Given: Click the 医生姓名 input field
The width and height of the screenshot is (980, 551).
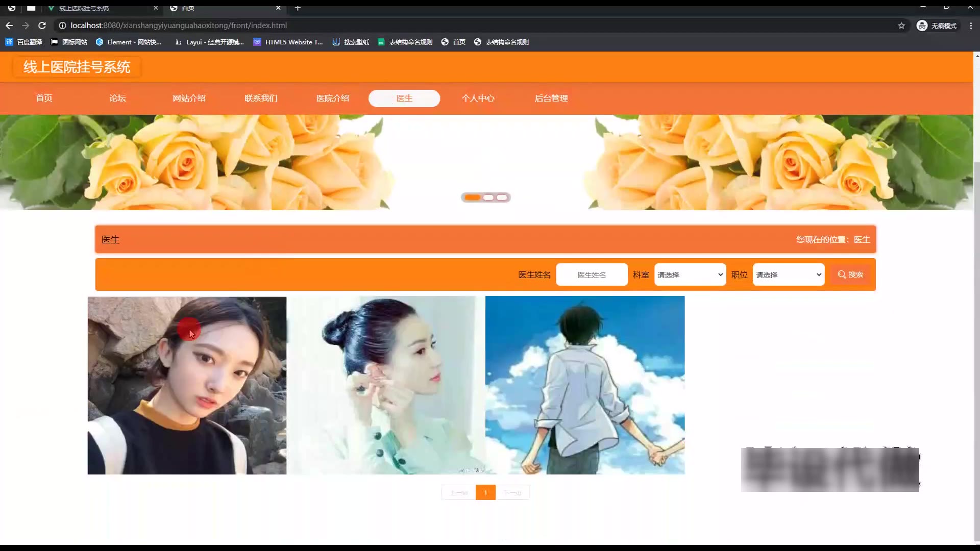Looking at the screenshot, I should (592, 275).
